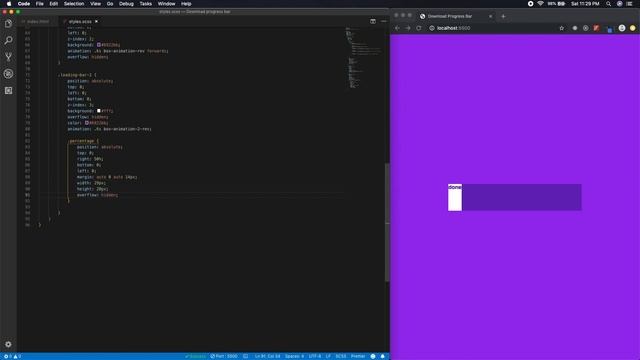Change file encoding UTF-8 in status bar

tap(315, 356)
